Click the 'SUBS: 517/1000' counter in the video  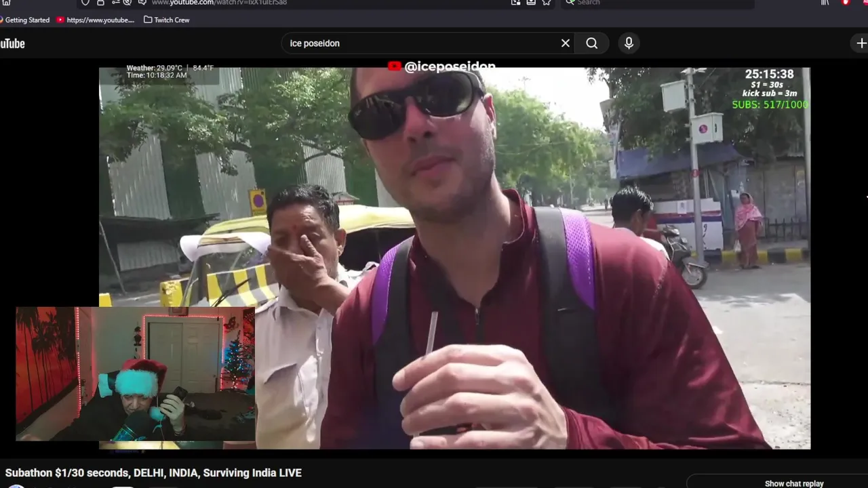tap(770, 104)
